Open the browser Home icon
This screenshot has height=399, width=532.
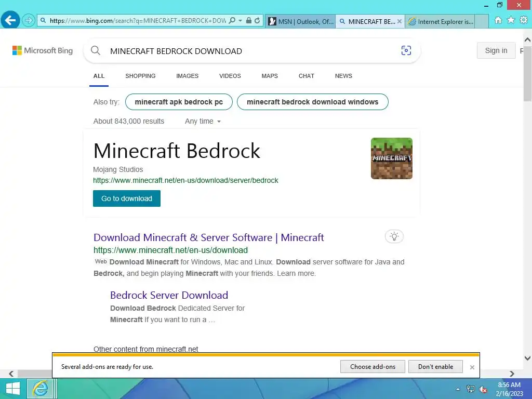click(x=498, y=20)
